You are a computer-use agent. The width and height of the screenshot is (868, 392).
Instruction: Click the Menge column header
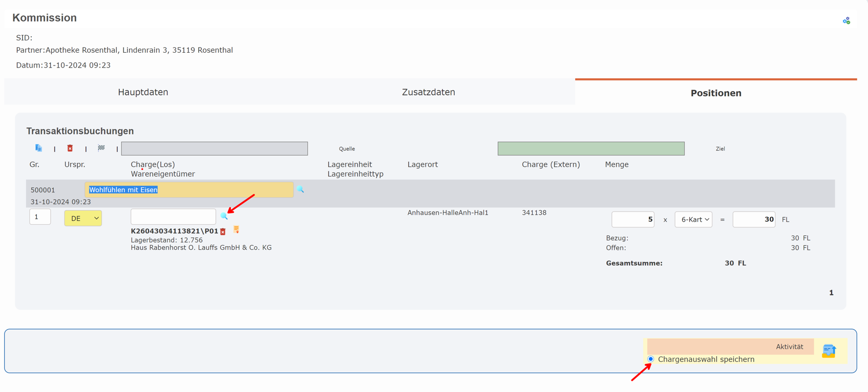tap(617, 164)
